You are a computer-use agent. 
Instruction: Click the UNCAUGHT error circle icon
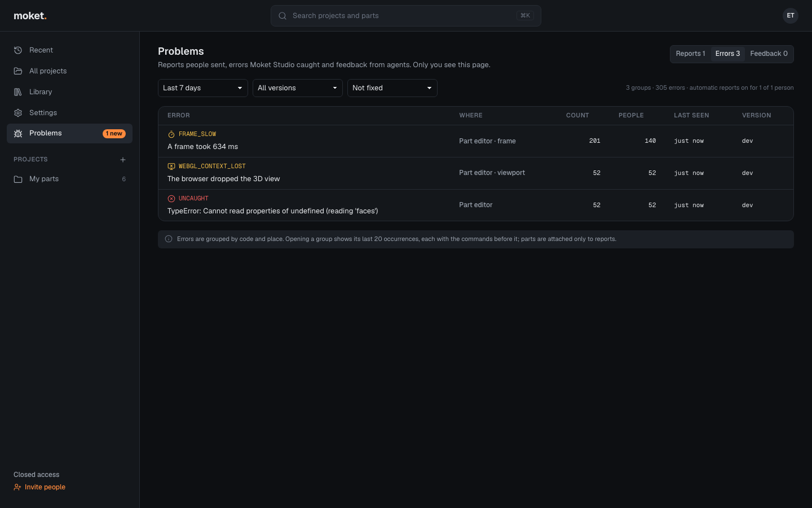[171, 199]
